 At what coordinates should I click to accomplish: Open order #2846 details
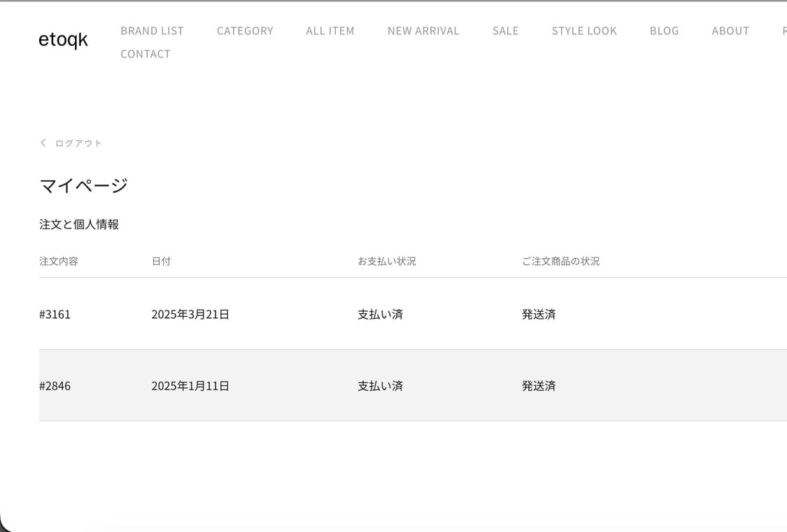tap(56, 385)
